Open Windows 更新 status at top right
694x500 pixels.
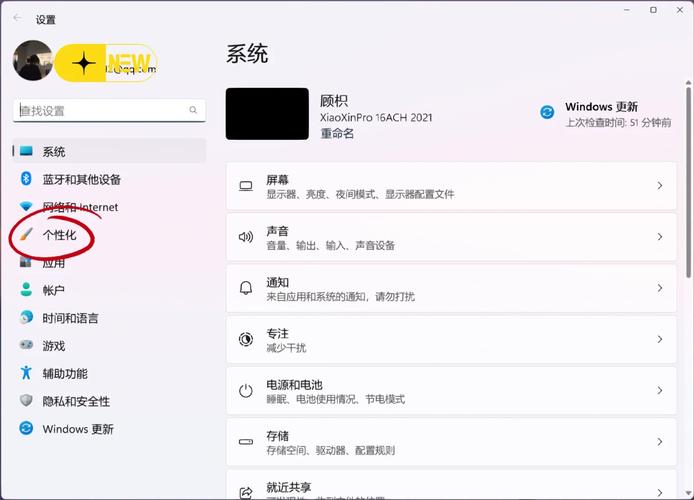pyautogui.click(x=605, y=114)
